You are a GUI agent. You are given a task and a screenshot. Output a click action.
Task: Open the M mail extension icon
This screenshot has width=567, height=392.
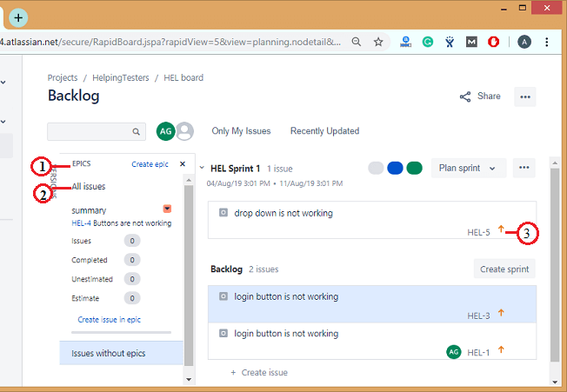click(471, 43)
